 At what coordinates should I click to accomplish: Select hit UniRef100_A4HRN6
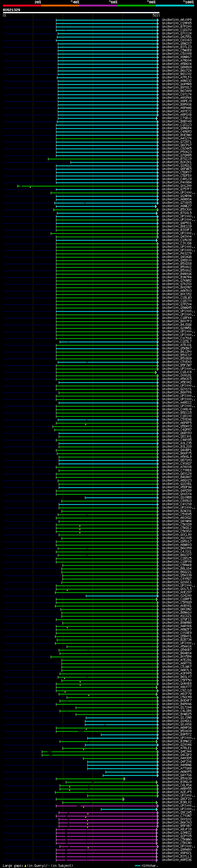(176, 765)
